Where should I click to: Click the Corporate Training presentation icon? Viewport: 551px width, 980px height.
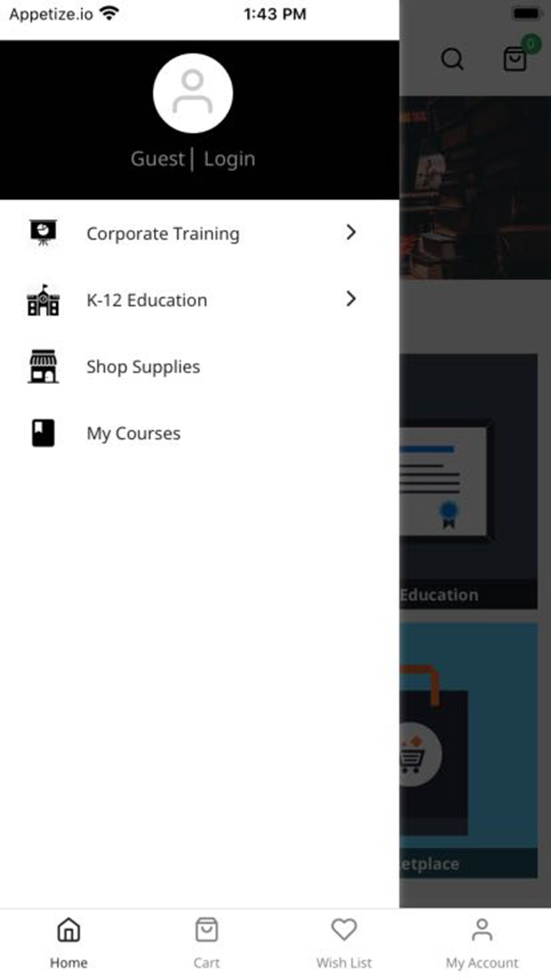pos(43,233)
